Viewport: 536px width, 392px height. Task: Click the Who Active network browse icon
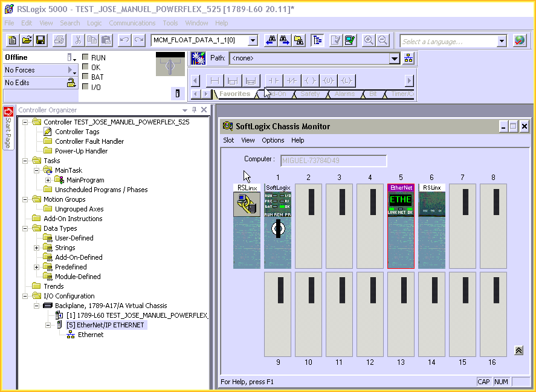[408, 59]
